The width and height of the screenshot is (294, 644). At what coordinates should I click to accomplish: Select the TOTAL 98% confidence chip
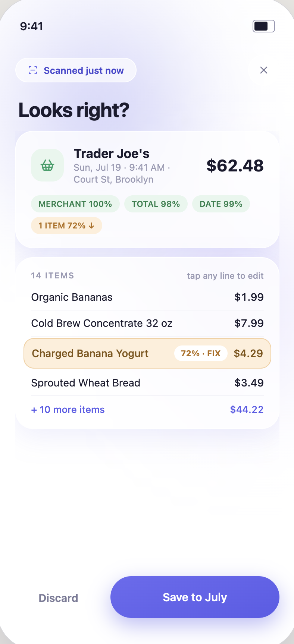click(156, 204)
